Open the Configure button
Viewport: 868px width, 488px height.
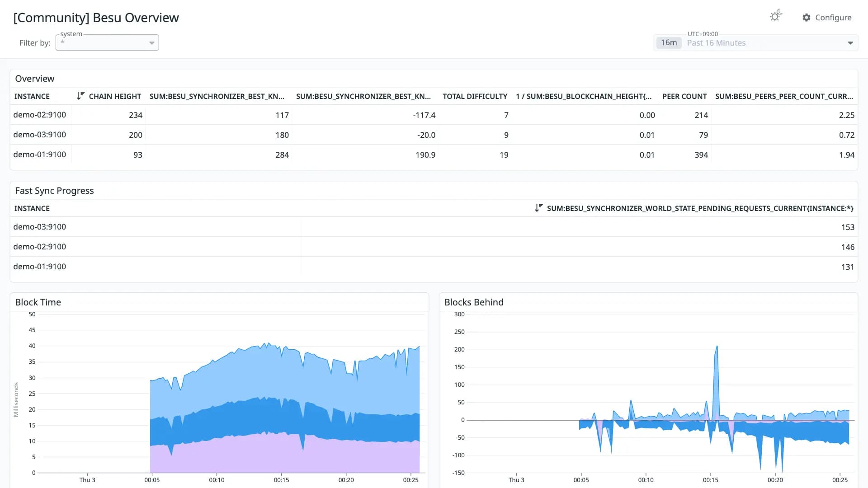(827, 18)
